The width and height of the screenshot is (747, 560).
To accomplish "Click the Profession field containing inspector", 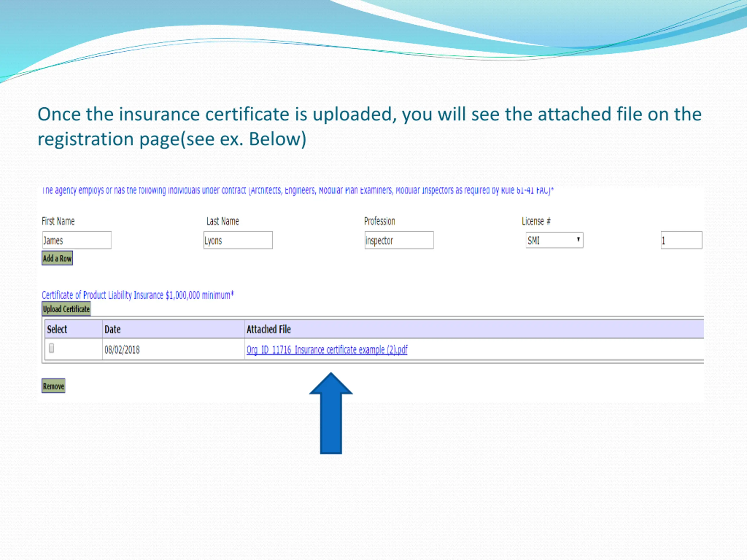I will pyautogui.click(x=399, y=240).
